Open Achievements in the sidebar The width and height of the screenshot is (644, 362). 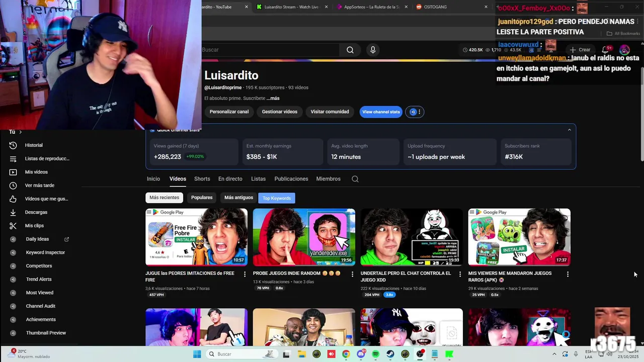[x=41, y=320]
